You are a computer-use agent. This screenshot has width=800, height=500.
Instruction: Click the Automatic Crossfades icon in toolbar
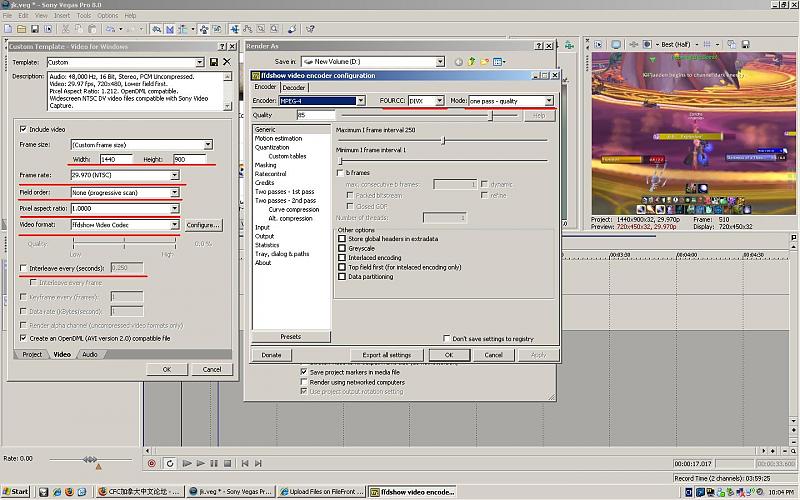point(169,30)
